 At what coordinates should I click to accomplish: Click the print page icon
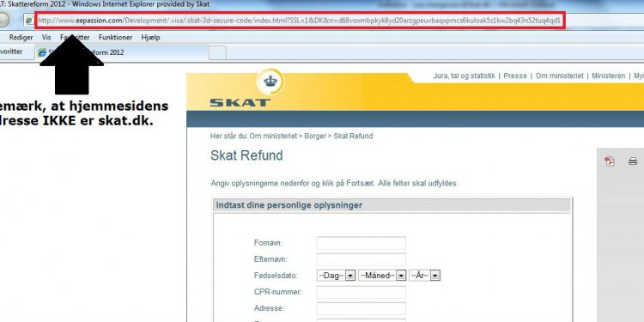(x=633, y=161)
